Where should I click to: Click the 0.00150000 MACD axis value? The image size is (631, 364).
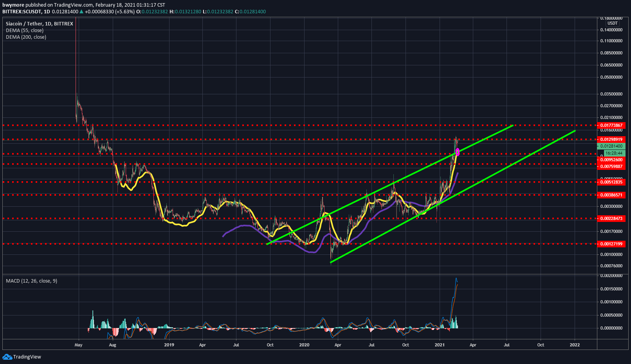point(611,289)
